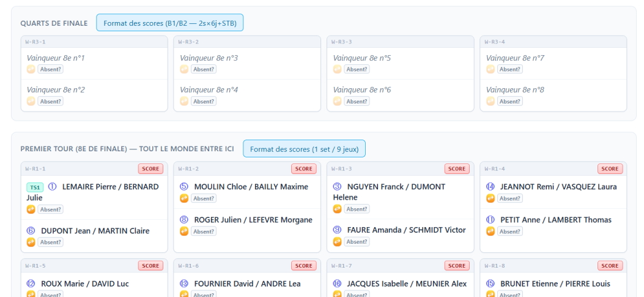The height and width of the screenshot is (297, 644).
Task: Toggle Absent? under Vainqueur 8e n°8
Action: (x=510, y=101)
